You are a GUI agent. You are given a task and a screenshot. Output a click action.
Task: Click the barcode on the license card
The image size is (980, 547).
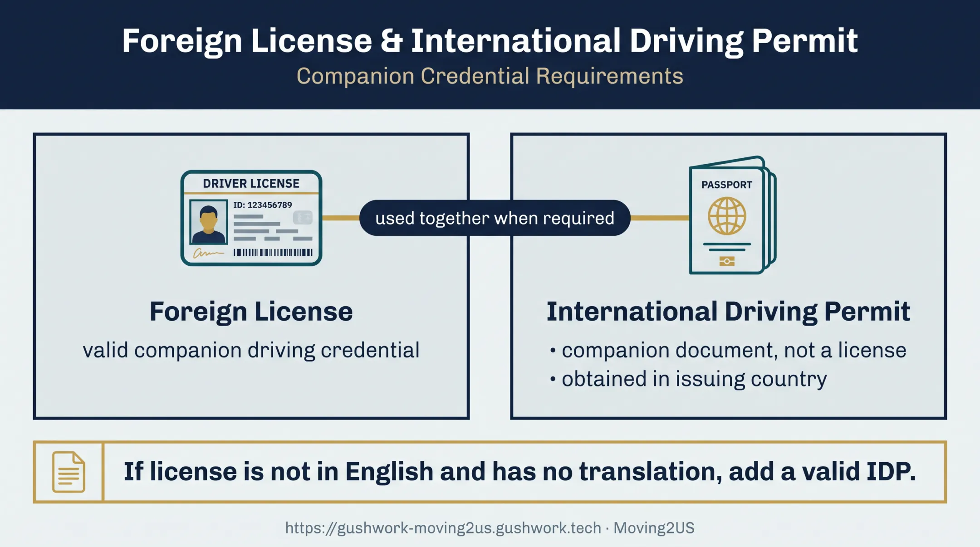tap(273, 253)
